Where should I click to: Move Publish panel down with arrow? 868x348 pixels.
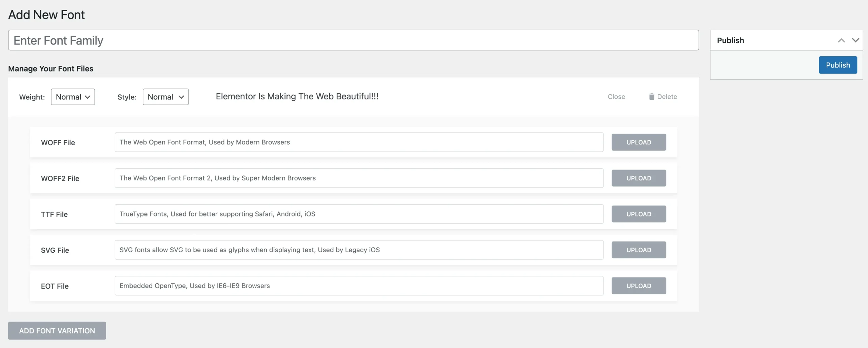(855, 40)
